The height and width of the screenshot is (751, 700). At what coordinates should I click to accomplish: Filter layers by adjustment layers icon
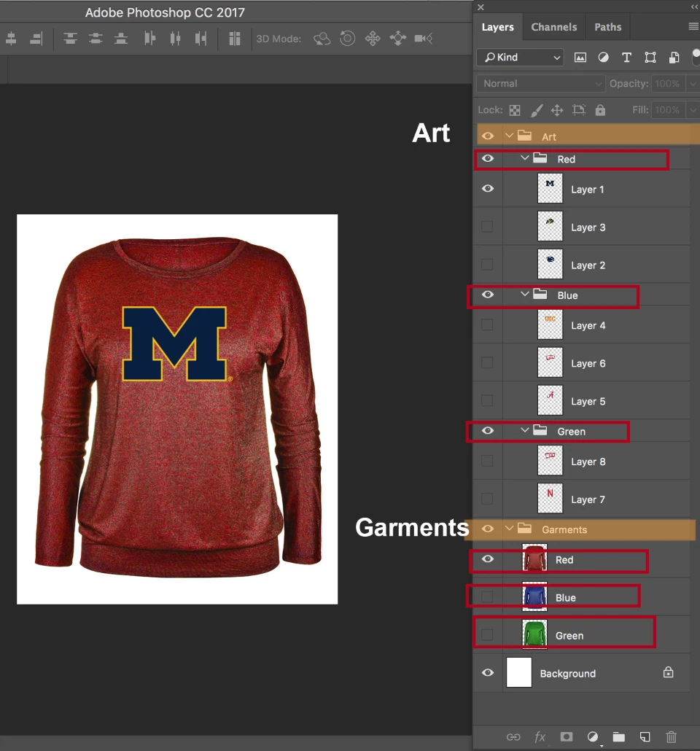tap(604, 58)
